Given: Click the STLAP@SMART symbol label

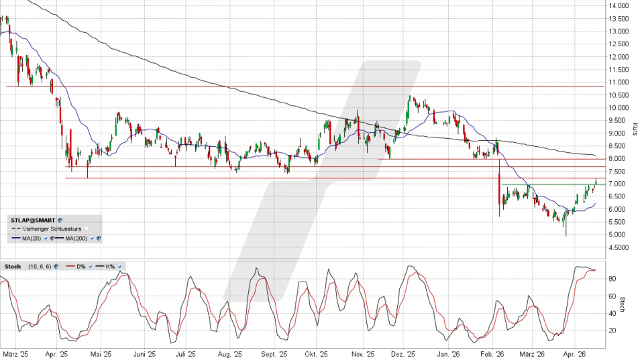Looking at the screenshot, I should [33, 221].
